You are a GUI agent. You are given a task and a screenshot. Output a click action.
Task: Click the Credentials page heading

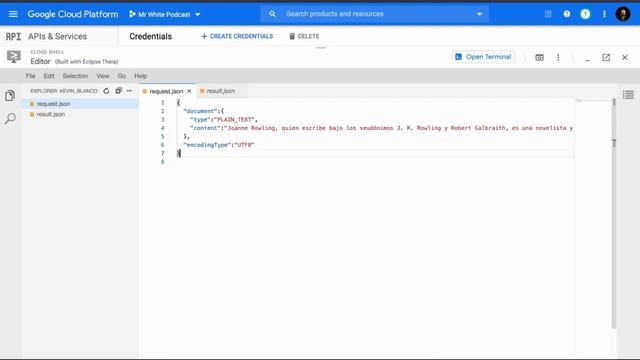point(151,36)
